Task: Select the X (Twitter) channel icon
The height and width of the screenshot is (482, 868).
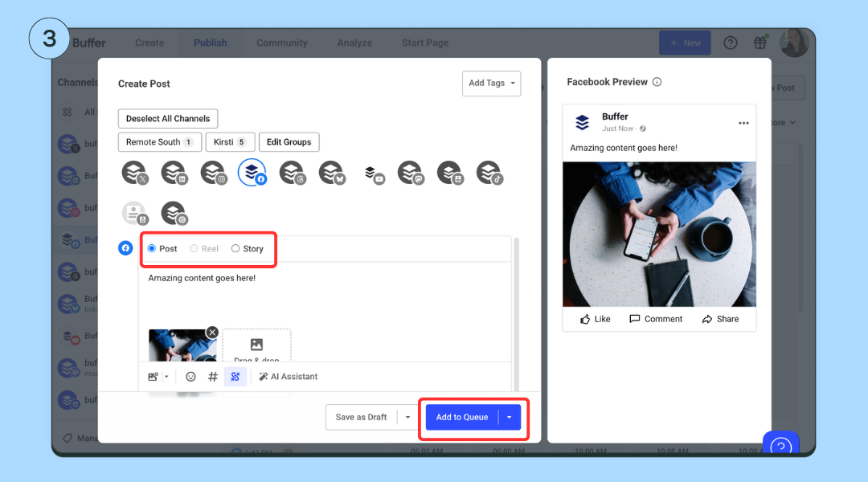Action: tap(134, 172)
